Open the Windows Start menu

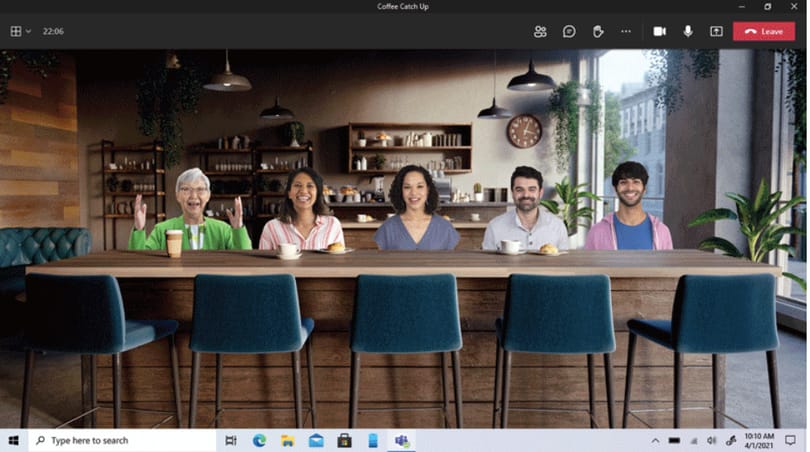14,441
